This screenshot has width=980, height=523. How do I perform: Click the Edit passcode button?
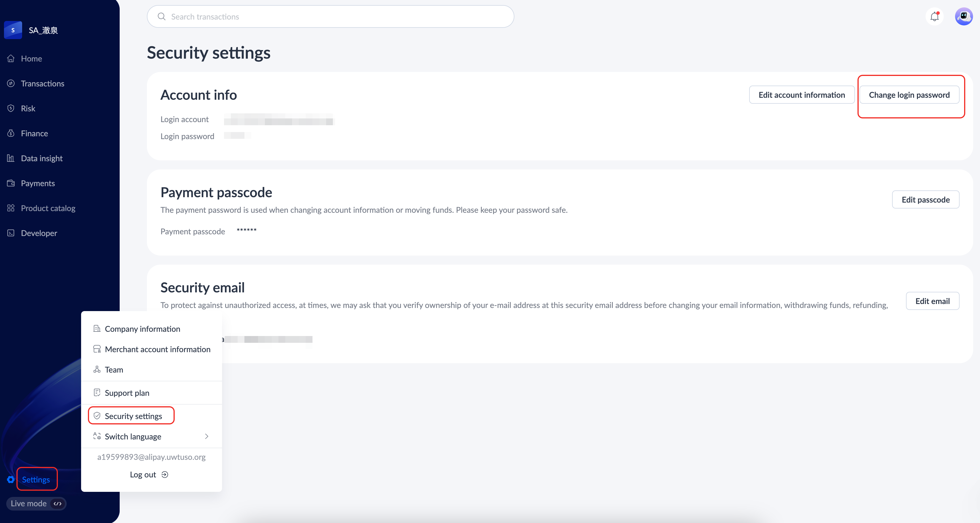pyautogui.click(x=925, y=199)
